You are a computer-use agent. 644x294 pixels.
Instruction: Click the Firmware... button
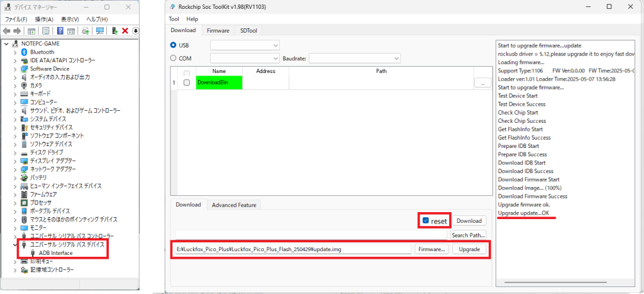tap(431, 249)
